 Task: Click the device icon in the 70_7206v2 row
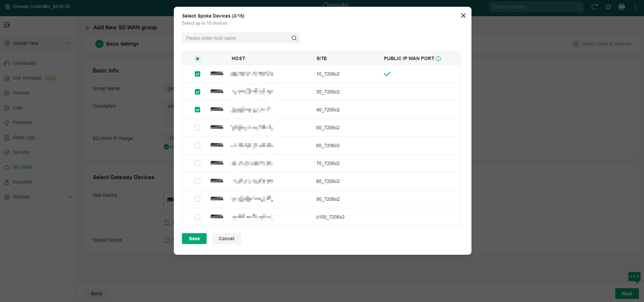coord(216,163)
